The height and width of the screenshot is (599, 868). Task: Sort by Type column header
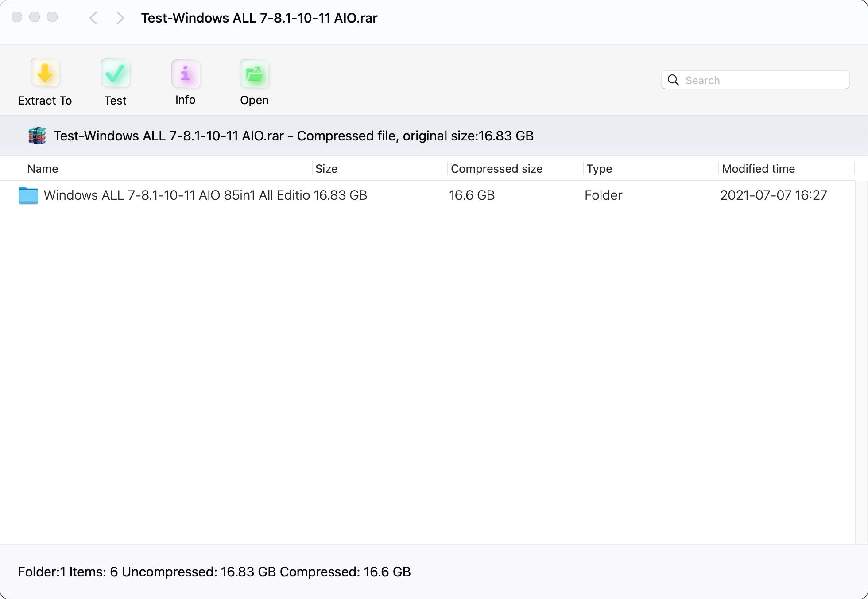(x=599, y=169)
